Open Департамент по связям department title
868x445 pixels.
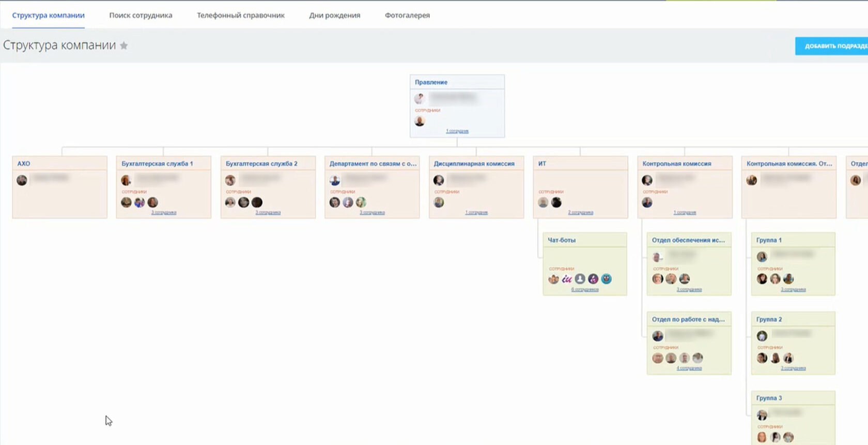[x=373, y=163]
